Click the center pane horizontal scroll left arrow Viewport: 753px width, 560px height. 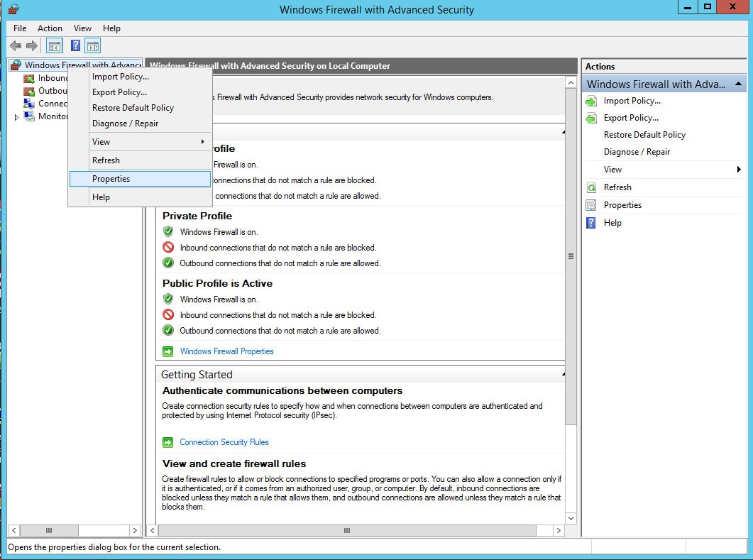[x=153, y=530]
